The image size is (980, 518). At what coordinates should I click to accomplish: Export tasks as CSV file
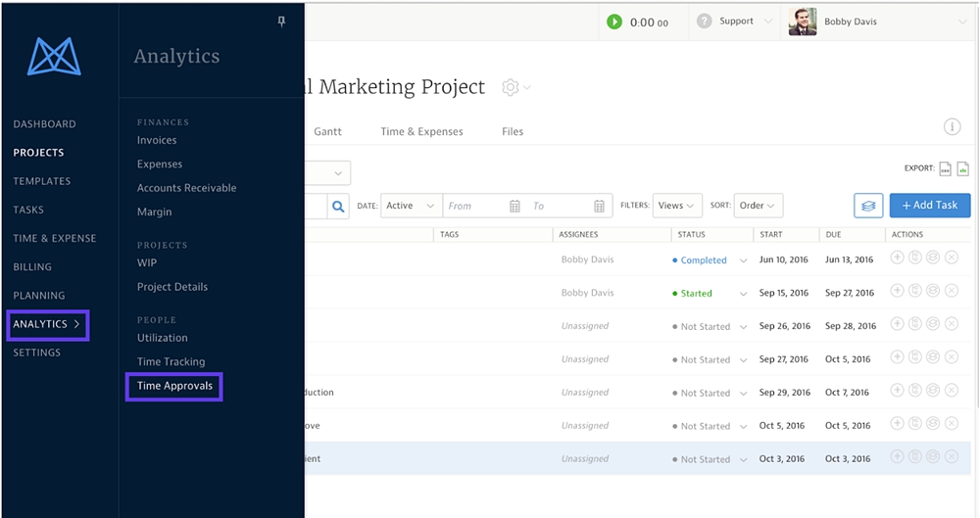945,168
